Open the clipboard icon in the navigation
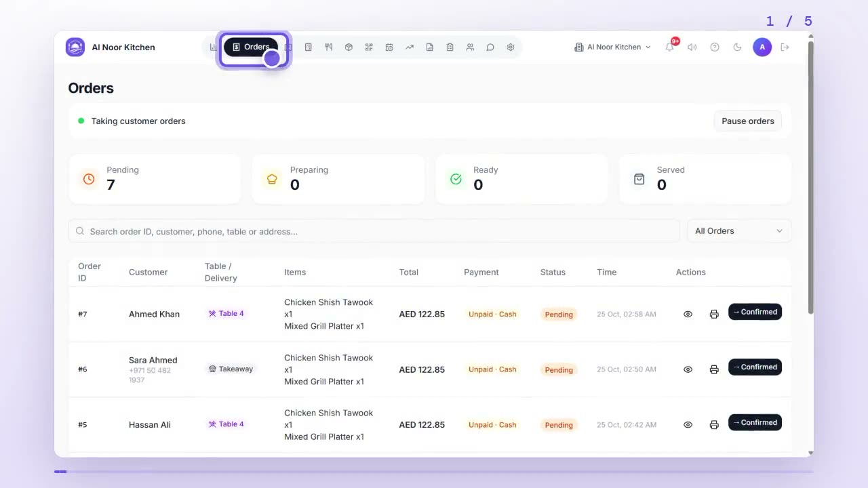868x488 pixels. [x=450, y=47]
